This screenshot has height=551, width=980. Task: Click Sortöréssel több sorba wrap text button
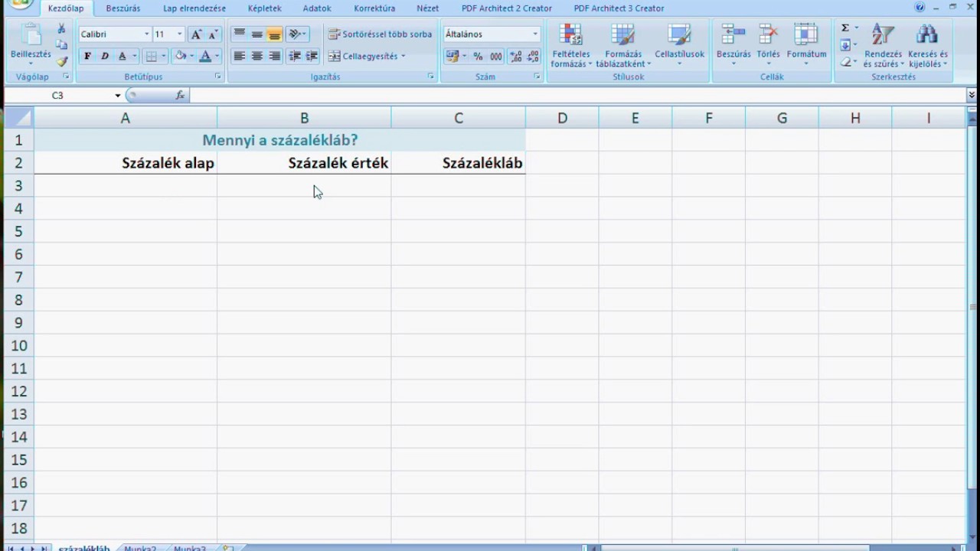point(380,34)
